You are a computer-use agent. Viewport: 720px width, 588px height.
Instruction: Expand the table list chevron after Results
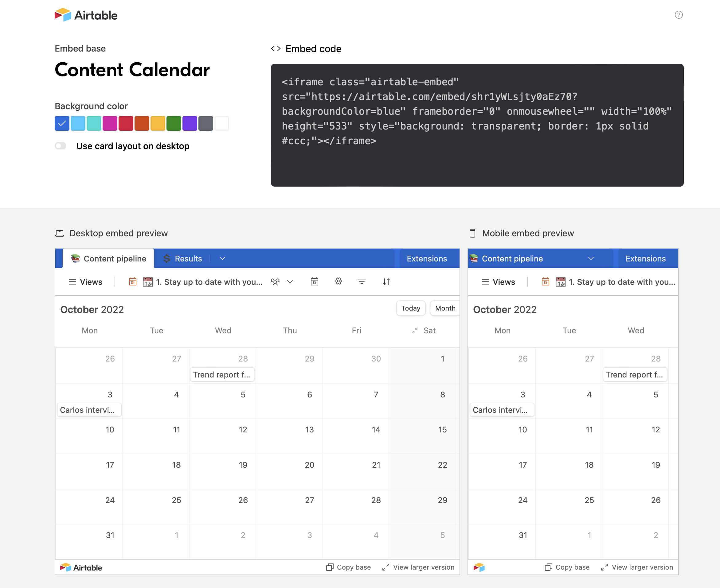(x=222, y=258)
